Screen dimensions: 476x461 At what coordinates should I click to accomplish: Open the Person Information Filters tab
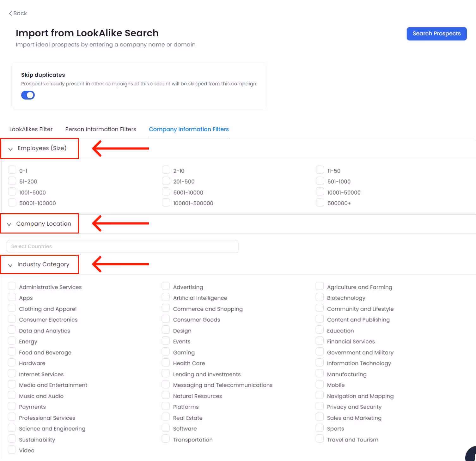(x=101, y=129)
